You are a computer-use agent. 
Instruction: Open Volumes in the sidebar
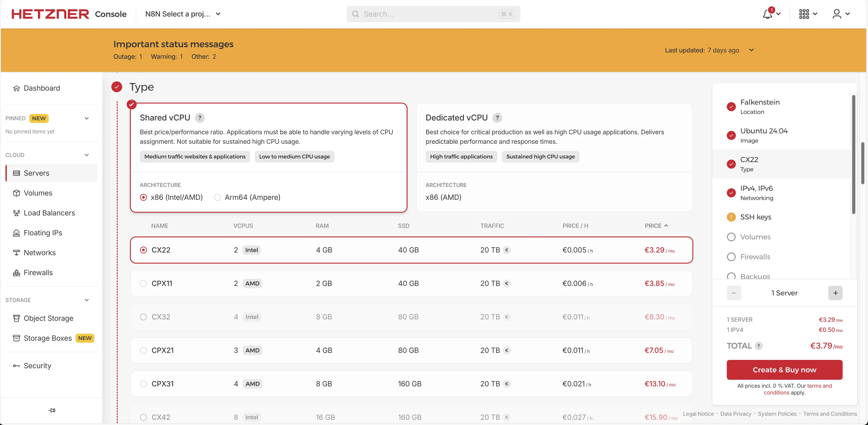38,193
